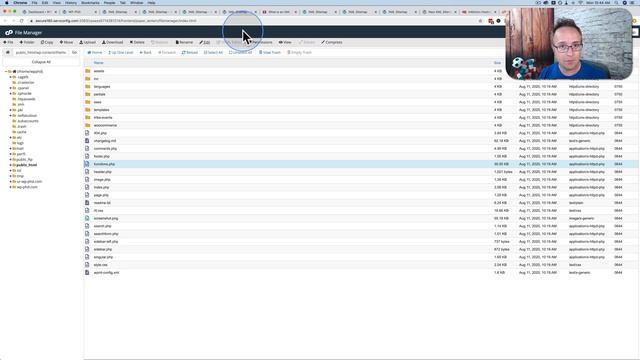Click the comments.php file icon

[x=87, y=149]
